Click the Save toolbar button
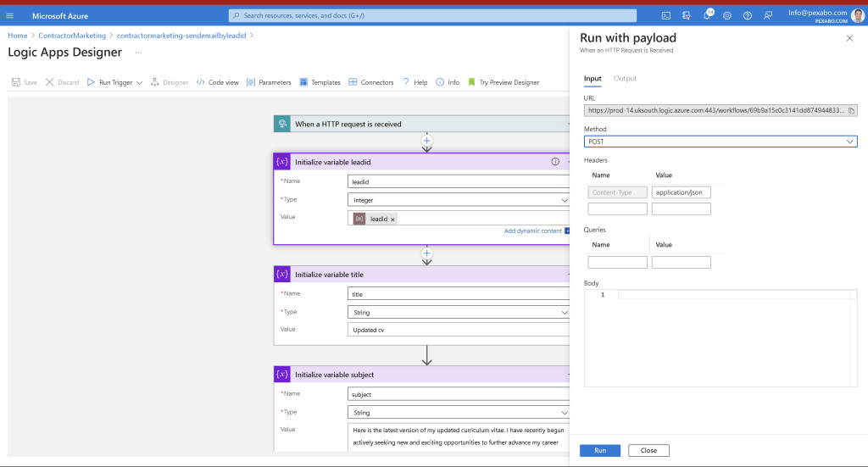868x467 pixels. pos(25,82)
